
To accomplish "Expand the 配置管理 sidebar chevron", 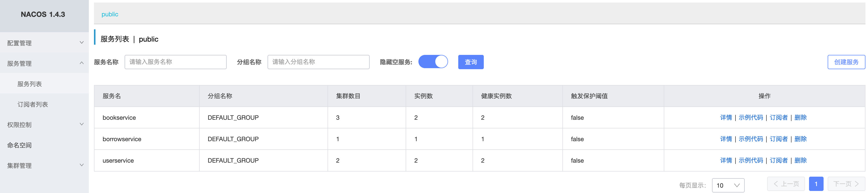I will coord(81,43).
